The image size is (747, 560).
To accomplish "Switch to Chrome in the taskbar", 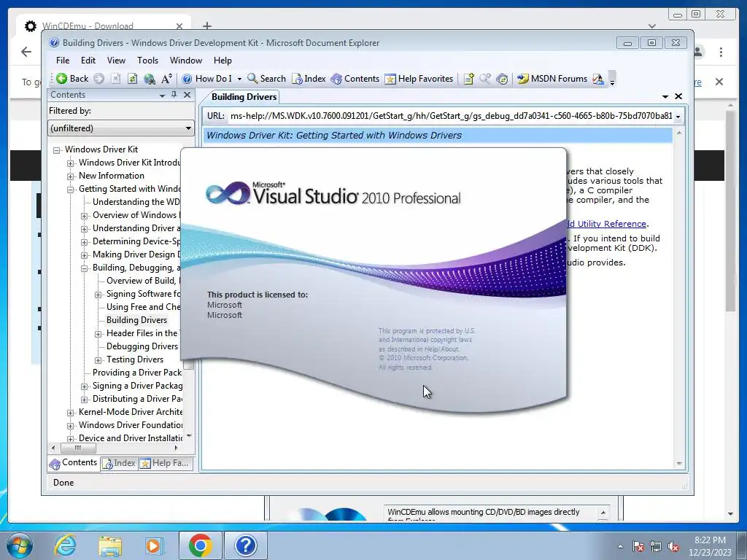I will coord(200,545).
